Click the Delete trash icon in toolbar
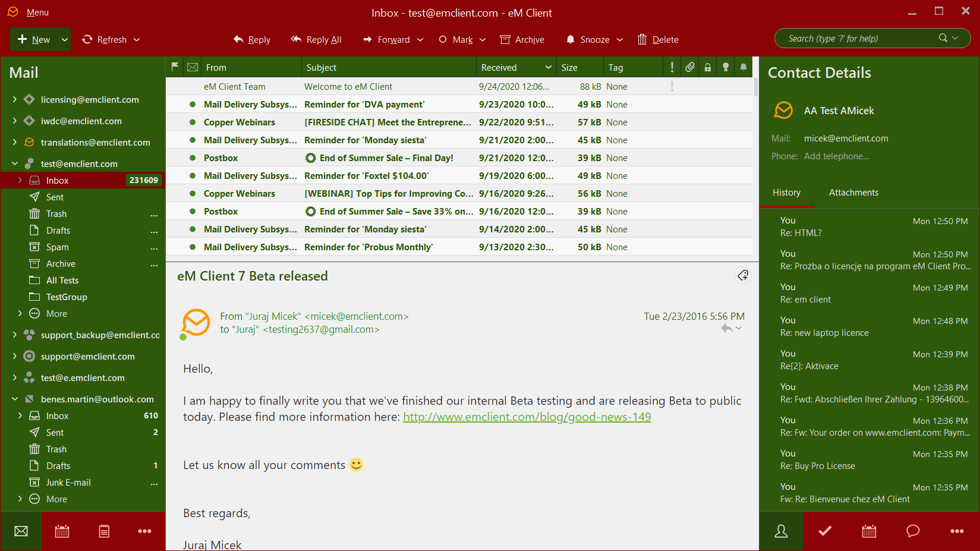The height and width of the screenshot is (551, 980). click(x=642, y=40)
